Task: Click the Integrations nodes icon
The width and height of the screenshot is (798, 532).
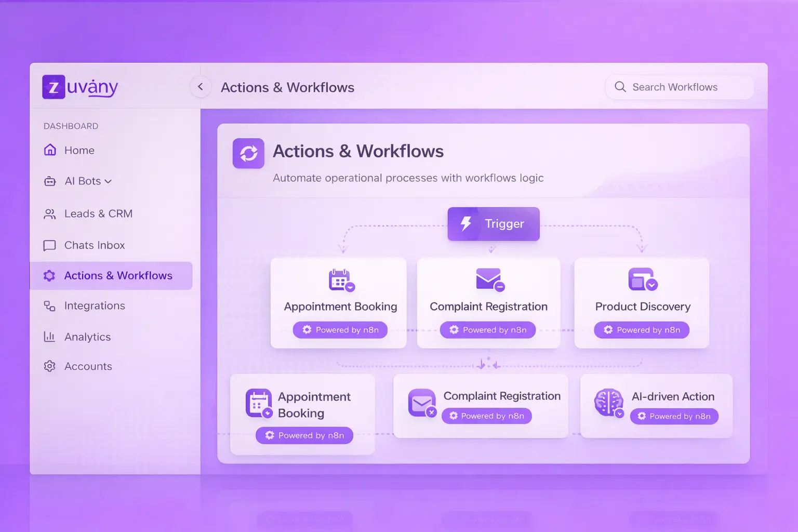Action: coord(49,306)
